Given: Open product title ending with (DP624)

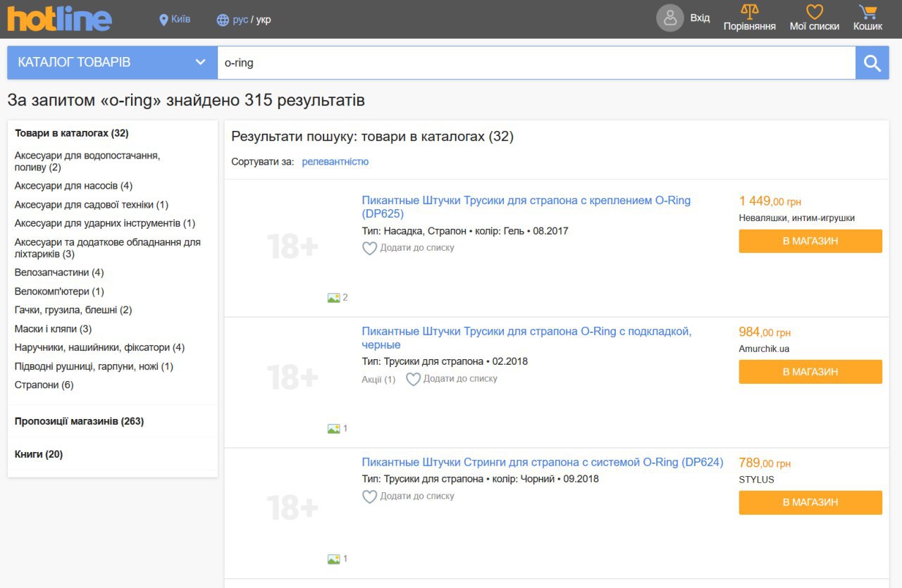Looking at the screenshot, I should click(x=543, y=463).
